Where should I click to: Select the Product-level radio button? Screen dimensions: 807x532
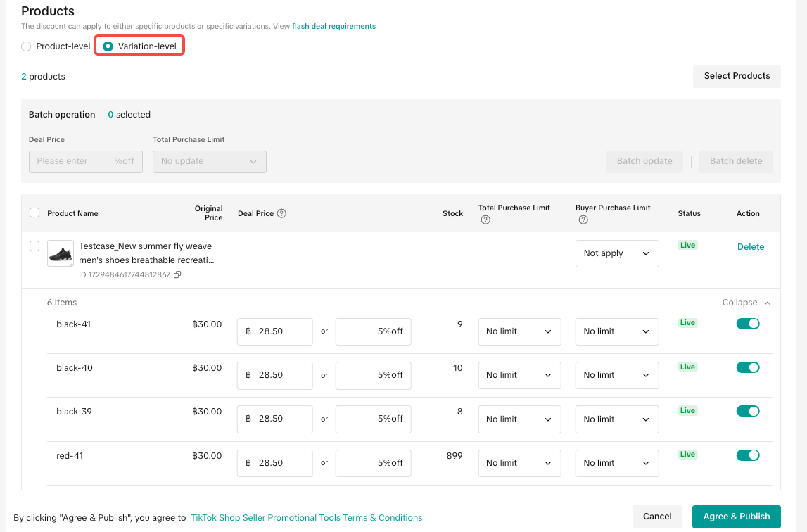(x=26, y=46)
